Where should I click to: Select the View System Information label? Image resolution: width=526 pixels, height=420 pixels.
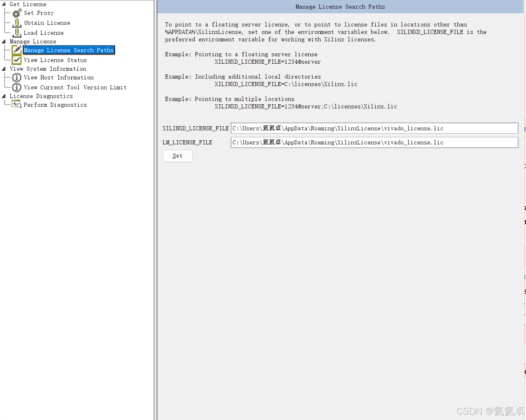tap(48, 69)
